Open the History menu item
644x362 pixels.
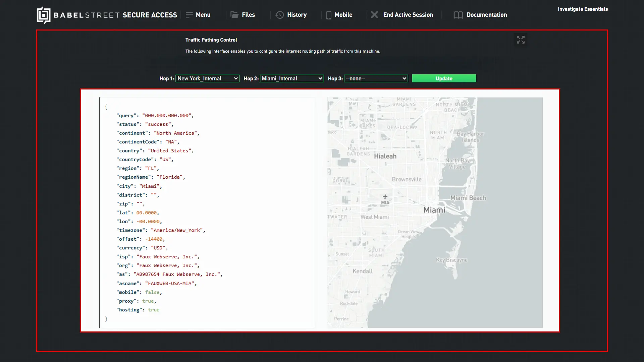(297, 15)
